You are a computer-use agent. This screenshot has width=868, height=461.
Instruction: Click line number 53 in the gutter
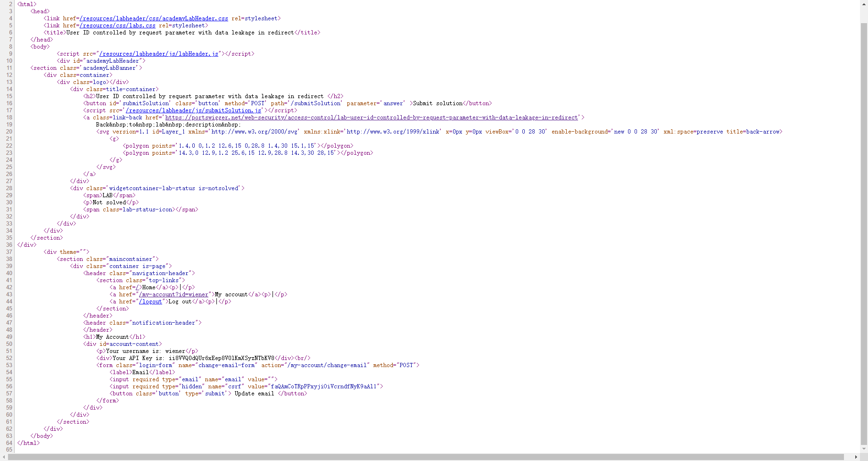[9, 365]
